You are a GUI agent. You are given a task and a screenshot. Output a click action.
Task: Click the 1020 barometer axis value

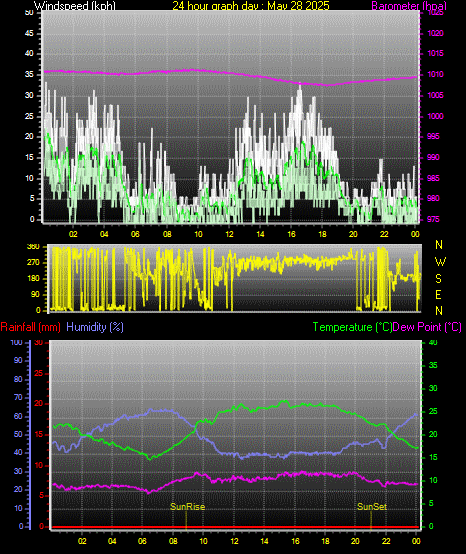pyautogui.click(x=435, y=34)
